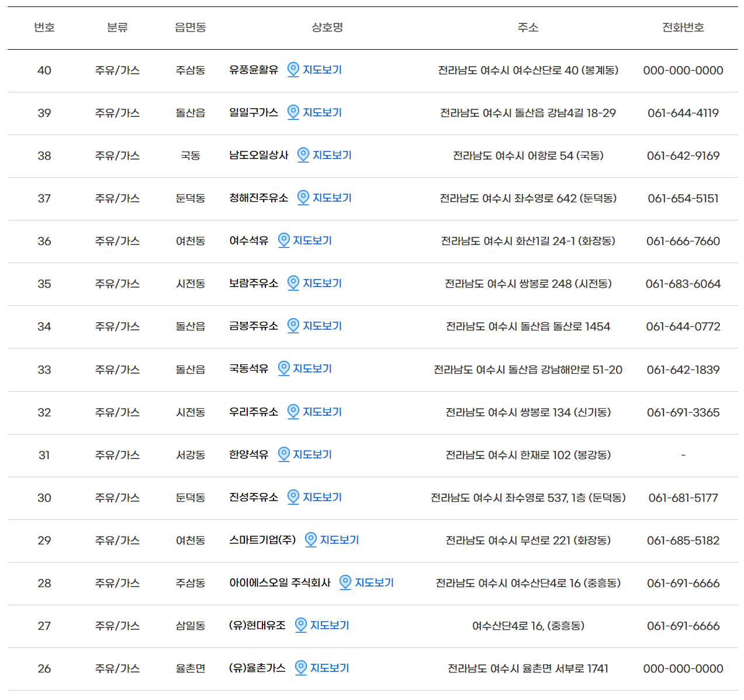Open 지도보기 link for 한양석유

[312, 454]
